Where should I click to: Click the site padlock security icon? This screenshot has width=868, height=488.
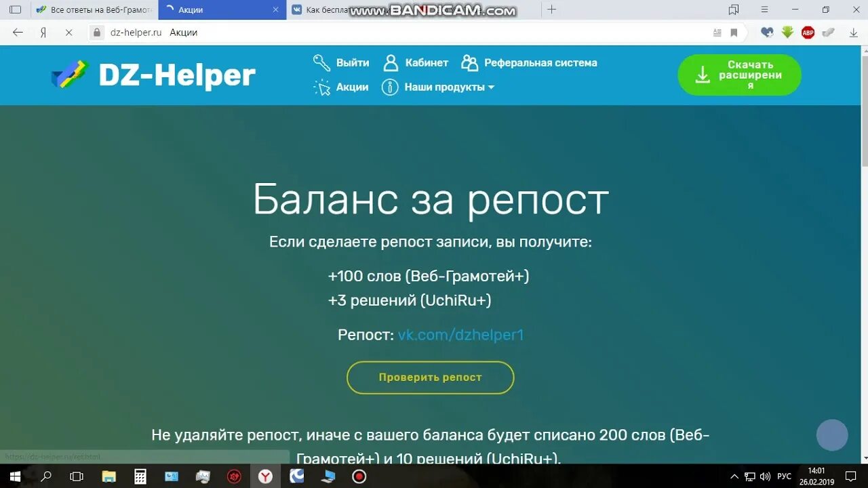click(x=97, y=33)
